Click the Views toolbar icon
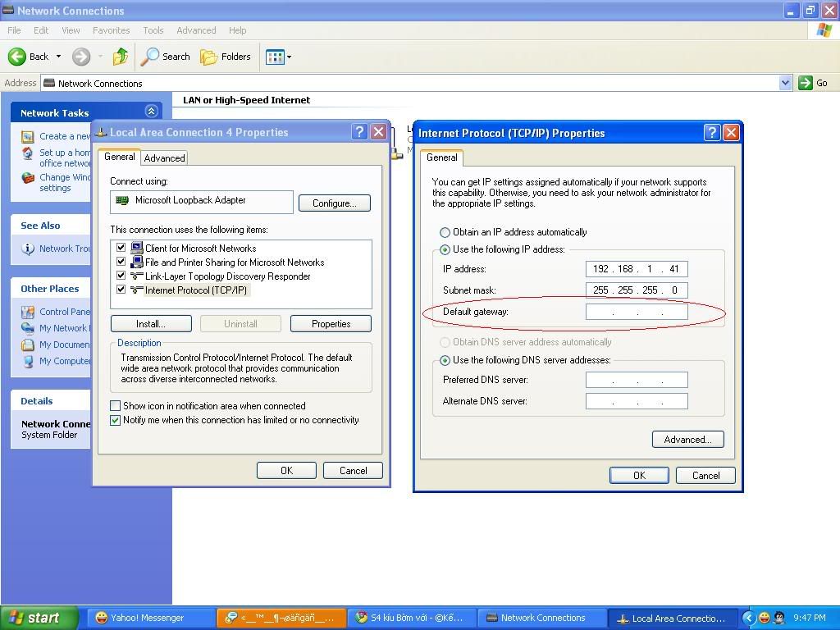840x630 pixels. click(x=275, y=57)
